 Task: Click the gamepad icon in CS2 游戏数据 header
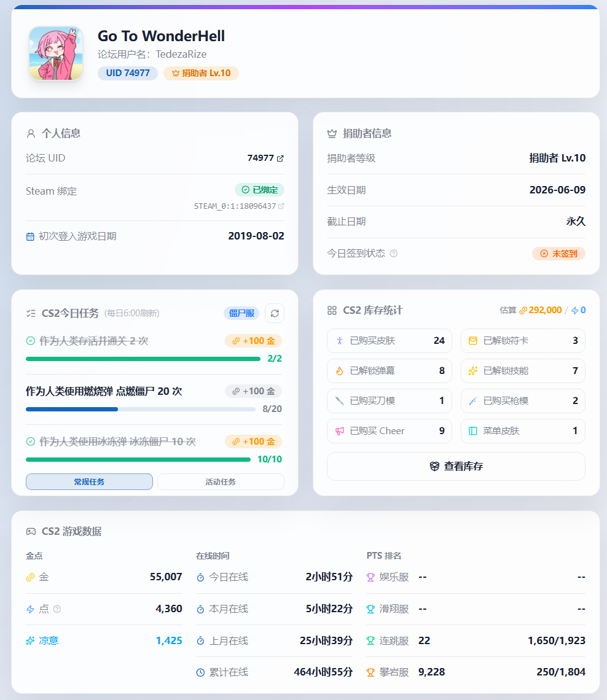[x=31, y=532]
